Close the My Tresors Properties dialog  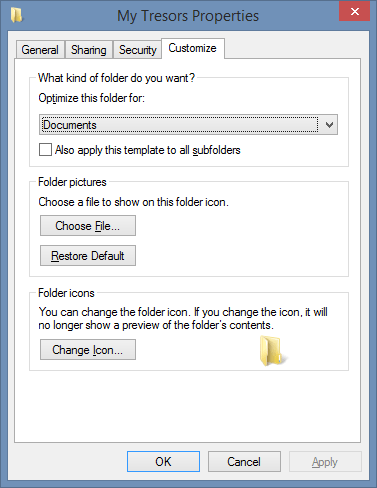pyautogui.click(x=355, y=12)
